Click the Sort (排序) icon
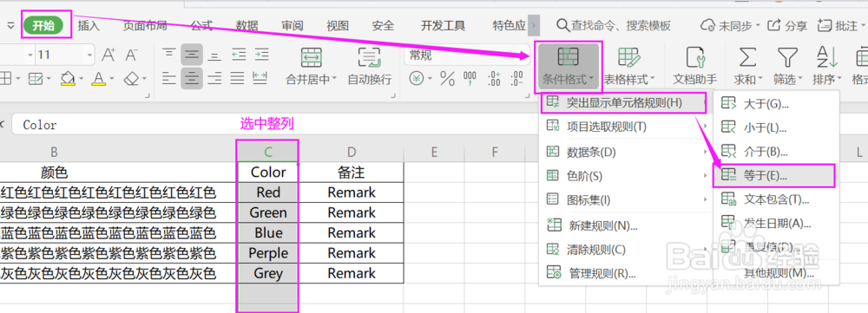 (x=827, y=56)
